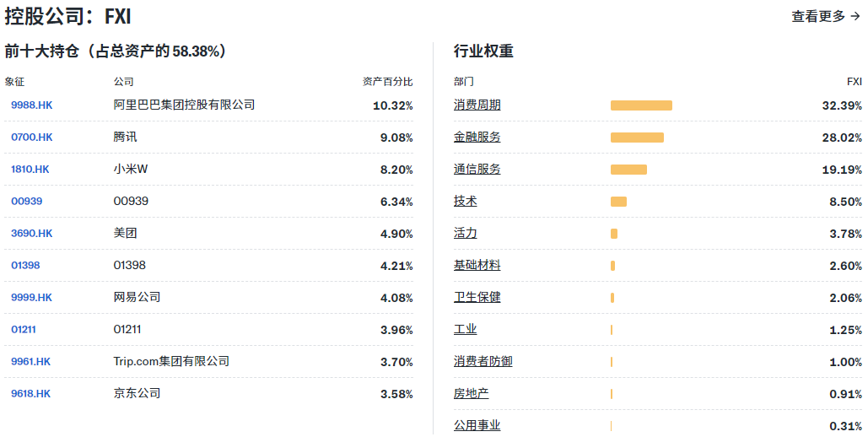The width and height of the screenshot is (868, 437).
Task: Select the 房地产 sector link
Action: click(471, 394)
